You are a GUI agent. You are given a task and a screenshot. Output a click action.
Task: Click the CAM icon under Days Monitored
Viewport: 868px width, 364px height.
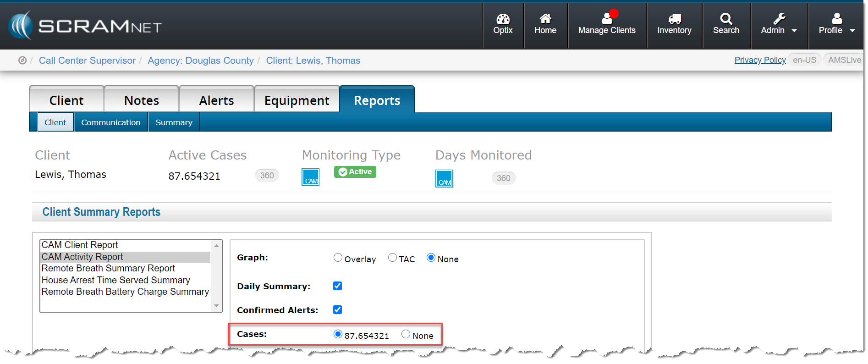pyautogui.click(x=444, y=179)
